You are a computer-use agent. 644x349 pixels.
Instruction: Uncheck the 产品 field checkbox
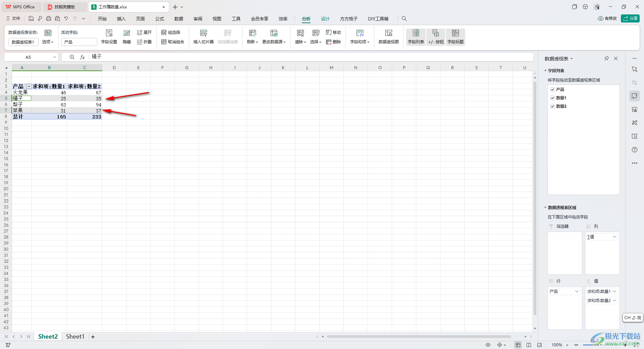(552, 90)
